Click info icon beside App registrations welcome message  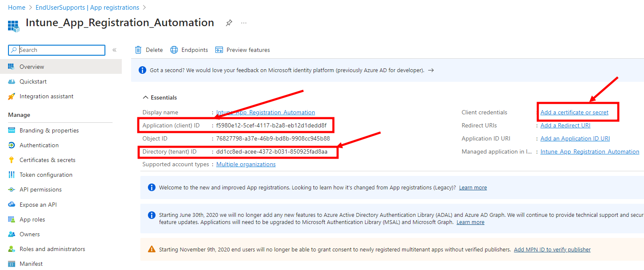pos(152,187)
